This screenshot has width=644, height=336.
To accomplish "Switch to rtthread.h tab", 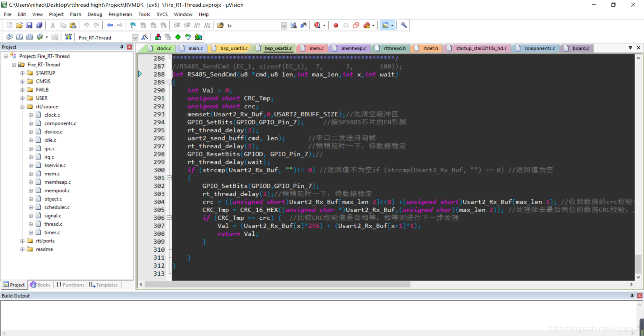I will (391, 48).
